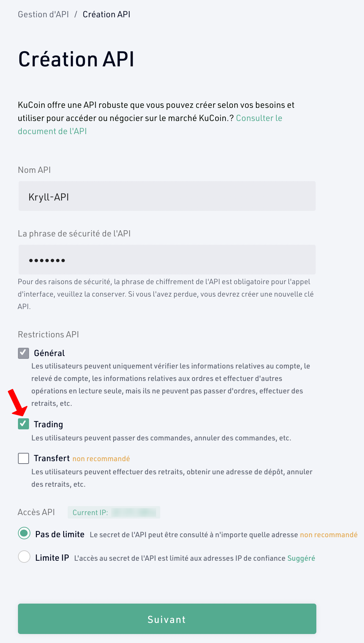Click the Création API breadcrumb item
The image size is (364, 643).
(x=106, y=15)
